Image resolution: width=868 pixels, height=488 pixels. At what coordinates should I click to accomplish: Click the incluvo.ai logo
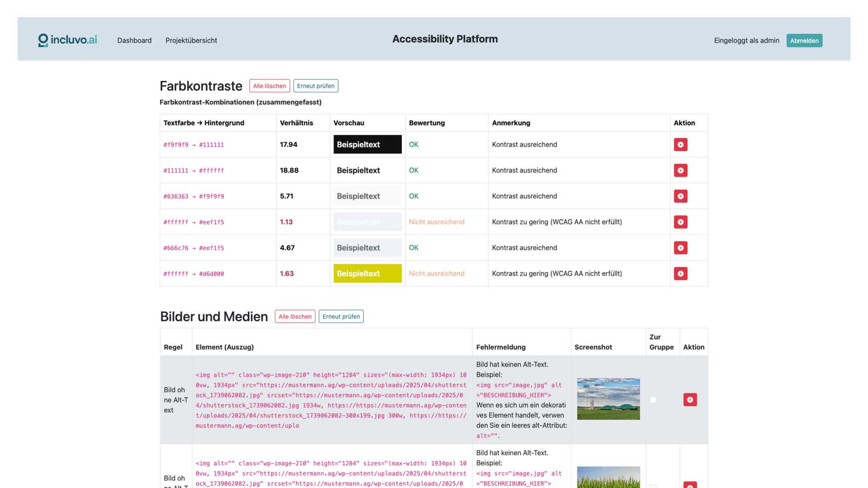pyautogui.click(x=68, y=40)
